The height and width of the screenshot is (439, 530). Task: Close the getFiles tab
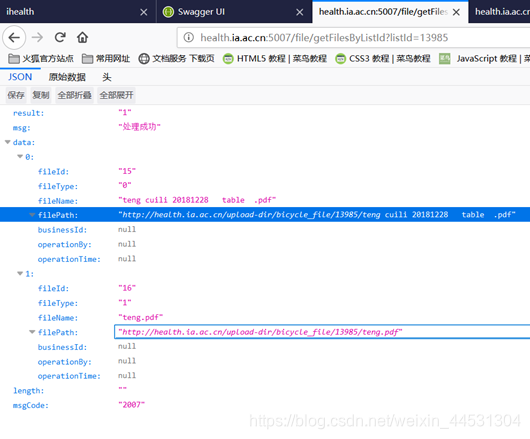456,12
